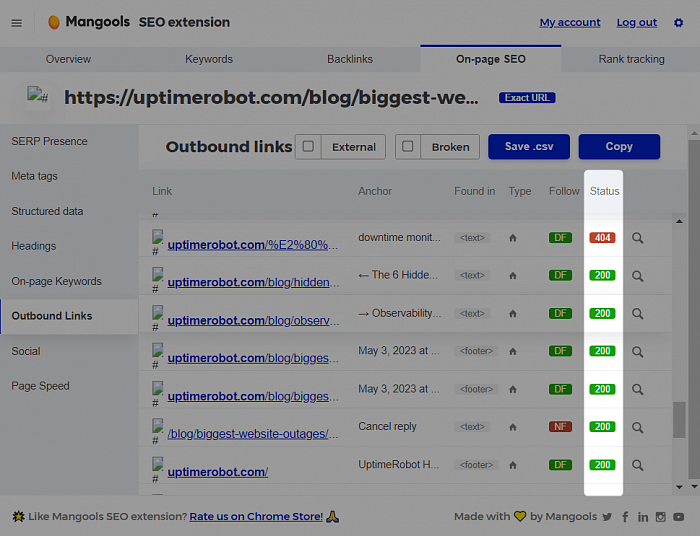Enable the Broken links checkbox

tap(407, 147)
